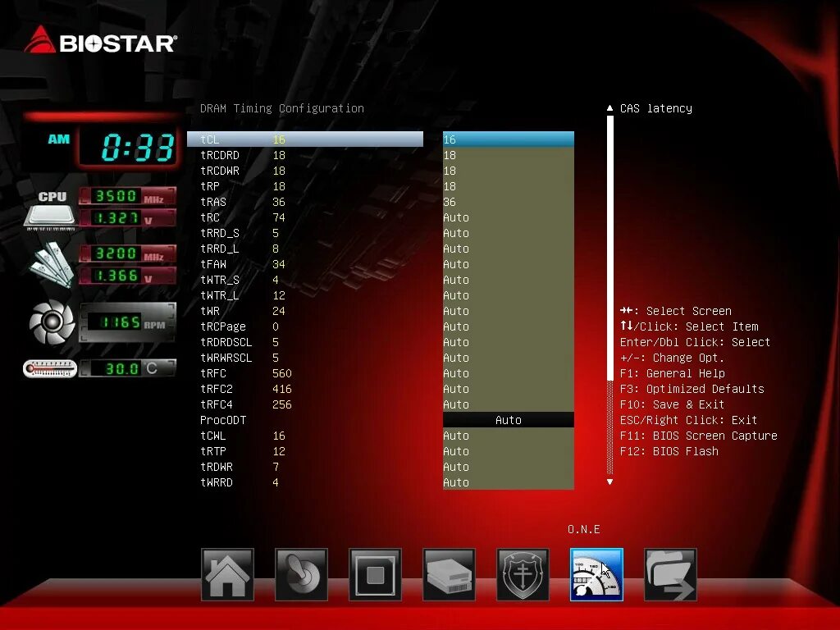
Task: Select the tRRD_S Auto field
Action: pos(509,233)
